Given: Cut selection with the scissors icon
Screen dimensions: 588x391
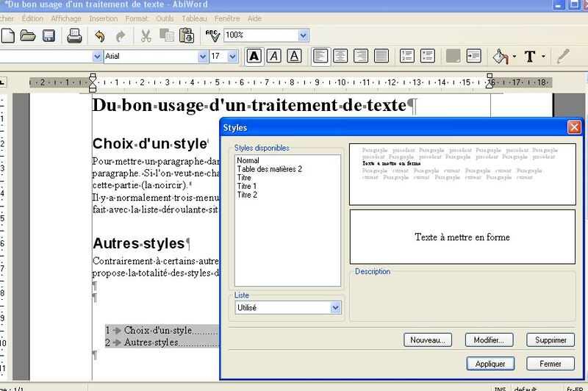Looking at the screenshot, I should tap(146, 36).
